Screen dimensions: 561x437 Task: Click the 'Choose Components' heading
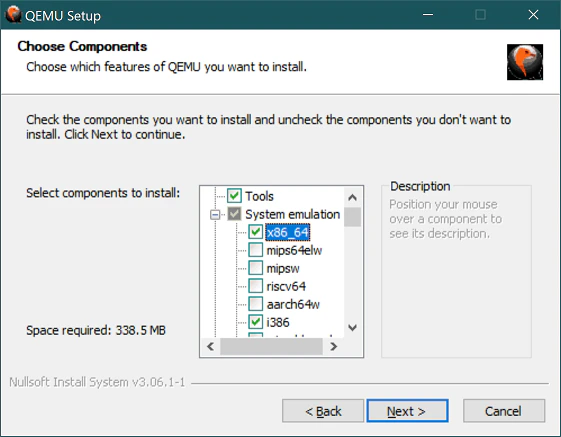tap(82, 46)
